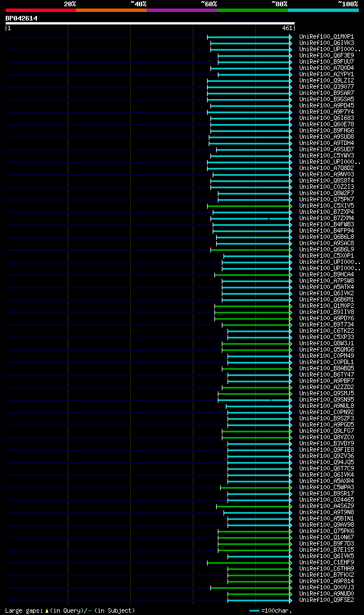This screenshot has height=615, width=364.
Task: Select the UniRef100_B8ABQ5 label
Action: 326,369
